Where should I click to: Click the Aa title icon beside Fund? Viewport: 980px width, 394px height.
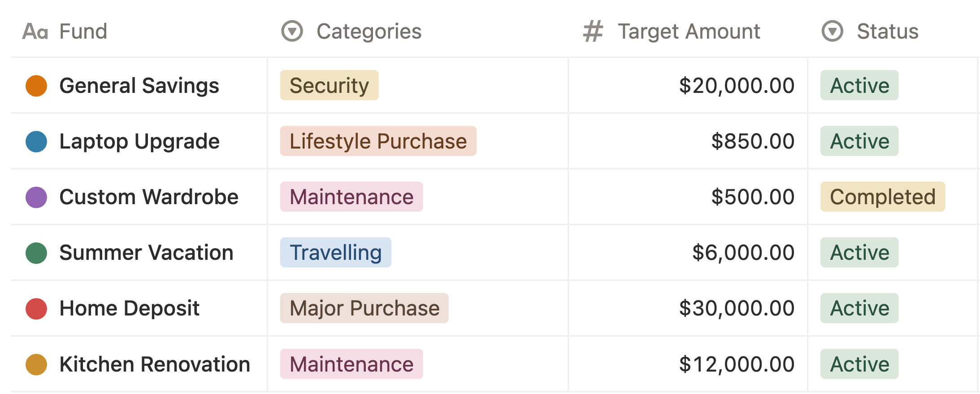point(35,31)
